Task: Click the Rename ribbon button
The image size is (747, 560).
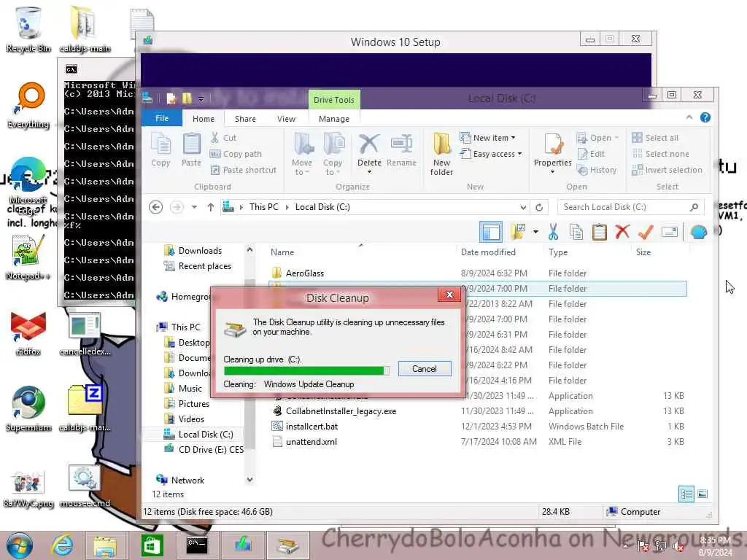Action: [x=401, y=150]
